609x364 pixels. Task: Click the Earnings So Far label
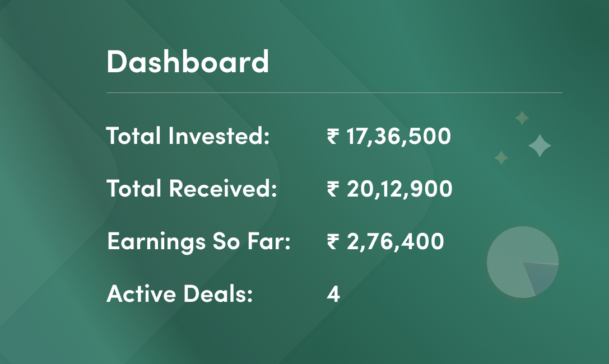(x=199, y=241)
